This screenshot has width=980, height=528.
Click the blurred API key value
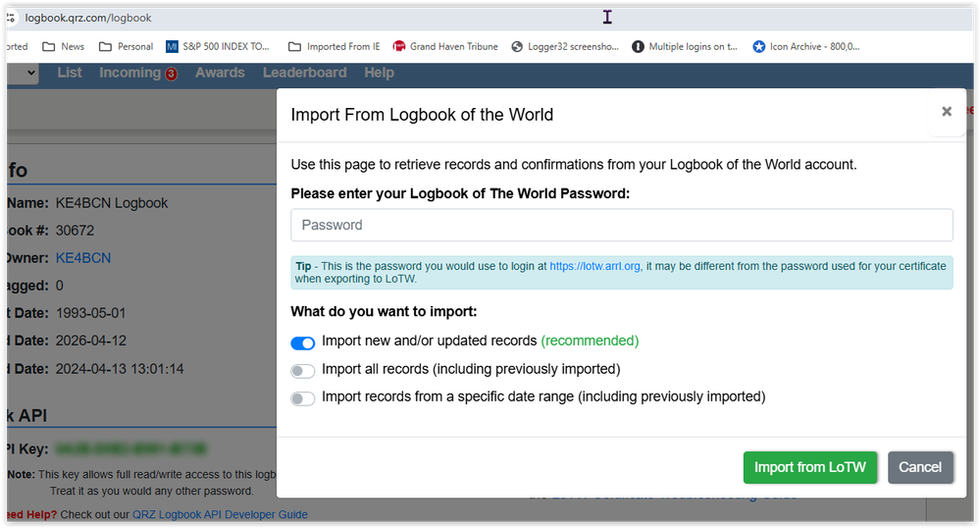click(130, 449)
